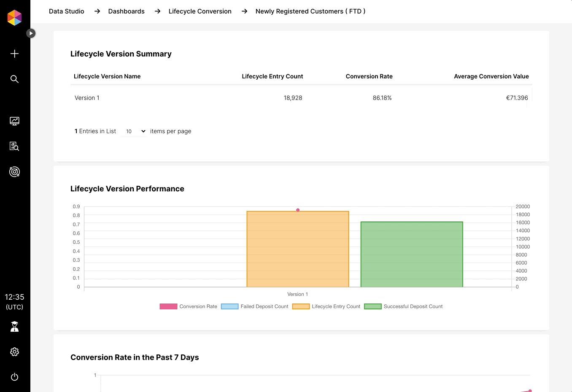Open settings via the gear icon

[14, 352]
